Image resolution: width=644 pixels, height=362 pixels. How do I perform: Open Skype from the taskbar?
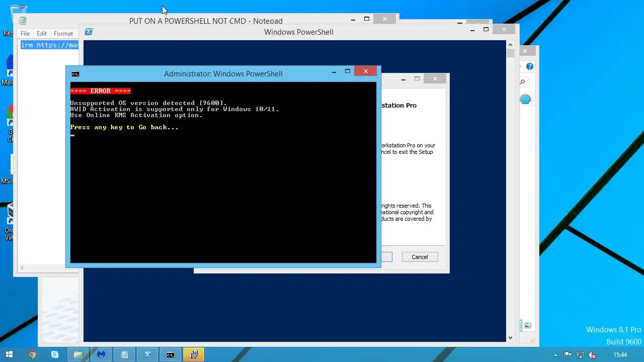55,354
